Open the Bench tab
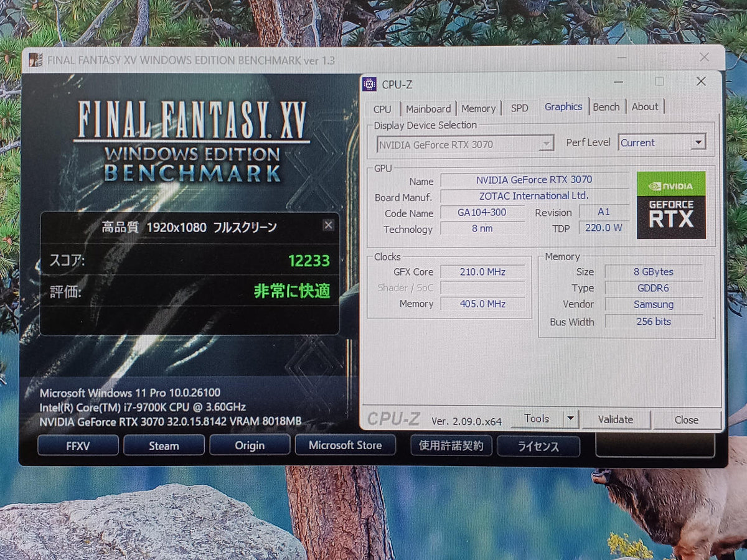The width and height of the screenshot is (747, 560). (606, 107)
